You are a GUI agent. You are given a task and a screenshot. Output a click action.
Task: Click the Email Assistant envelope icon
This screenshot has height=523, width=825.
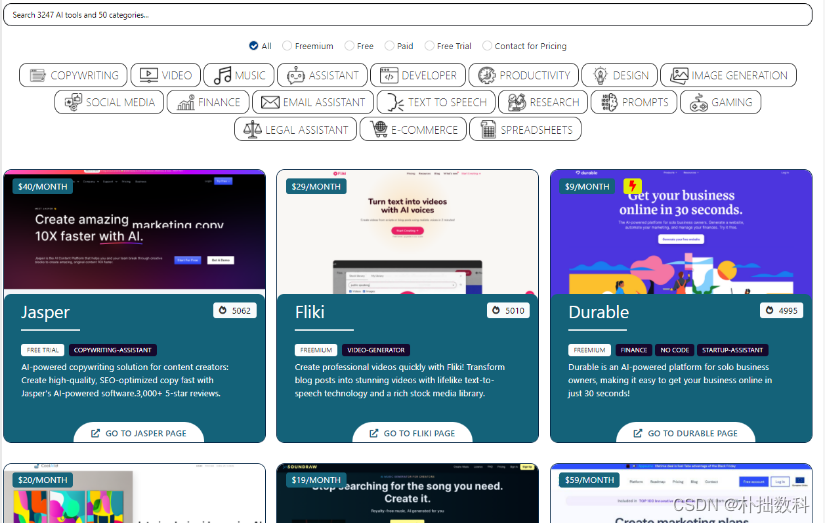pos(270,102)
